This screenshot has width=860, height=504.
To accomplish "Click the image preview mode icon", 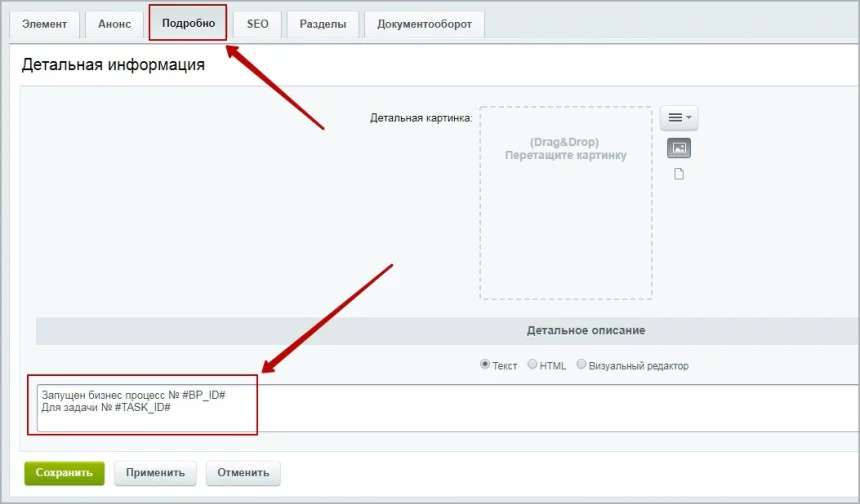I will point(679,148).
